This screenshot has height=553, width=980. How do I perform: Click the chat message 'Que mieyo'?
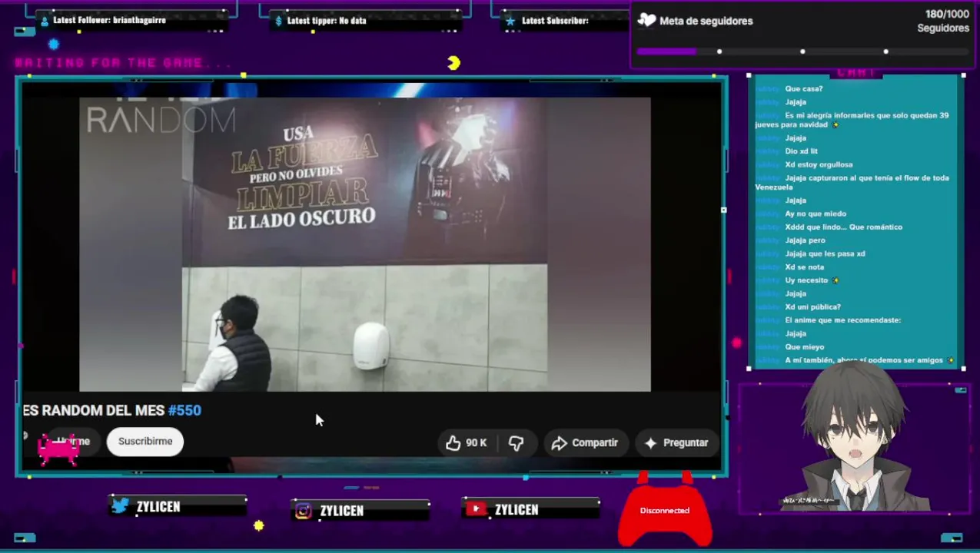click(804, 346)
